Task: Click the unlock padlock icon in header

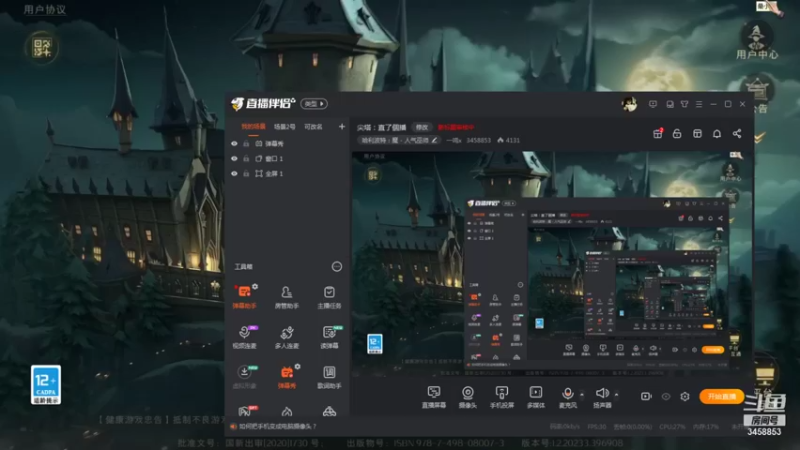Action: (x=677, y=134)
